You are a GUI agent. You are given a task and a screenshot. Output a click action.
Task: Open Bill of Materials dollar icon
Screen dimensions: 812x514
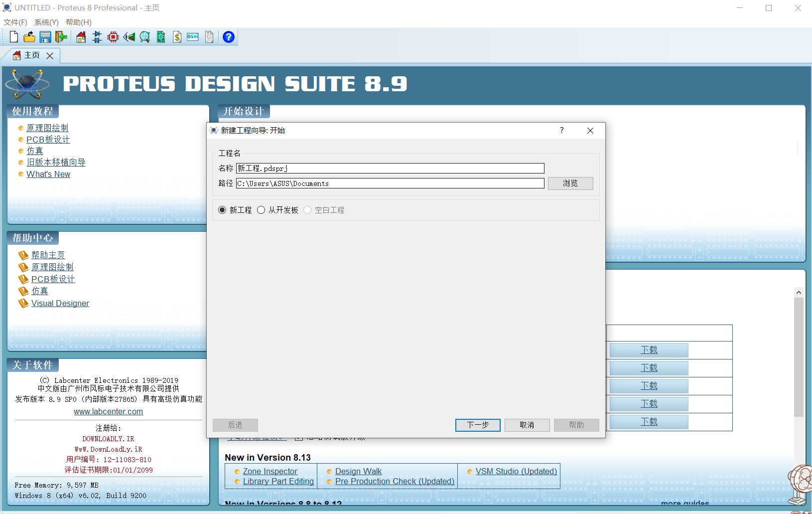coord(177,37)
